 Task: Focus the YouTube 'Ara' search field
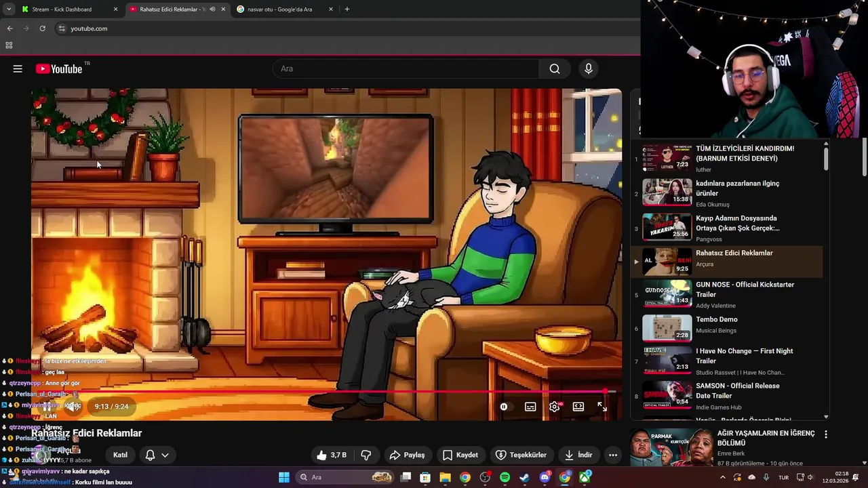(406, 68)
